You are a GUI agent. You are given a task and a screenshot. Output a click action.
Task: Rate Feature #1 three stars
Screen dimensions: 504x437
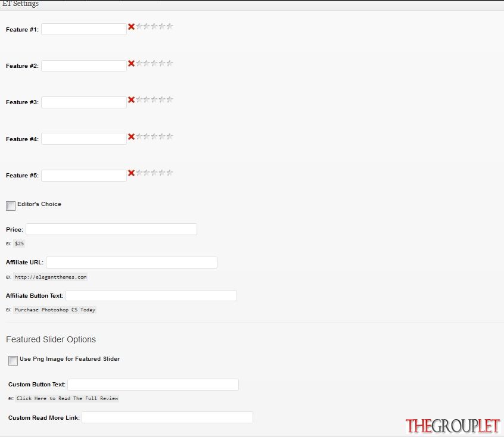pyautogui.click(x=155, y=26)
